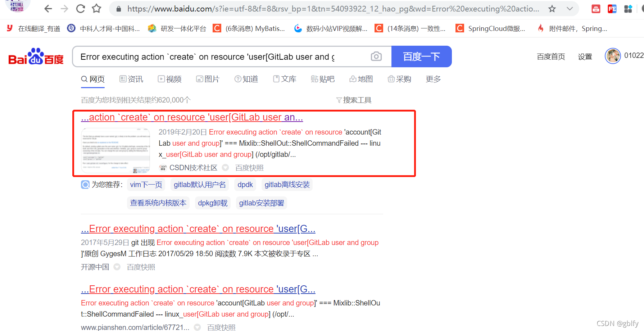Click the camera icon for image search
644x331 pixels.
pyautogui.click(x=376, y=56)
